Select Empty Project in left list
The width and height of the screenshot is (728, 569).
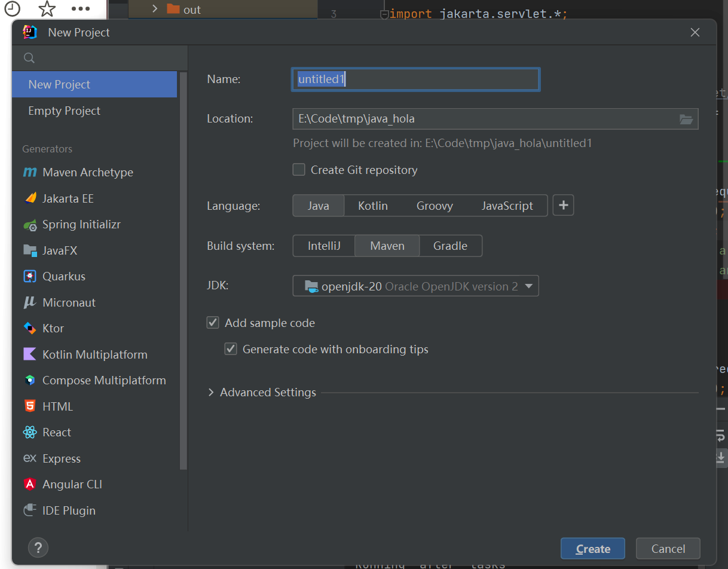(x=94, y=111)
